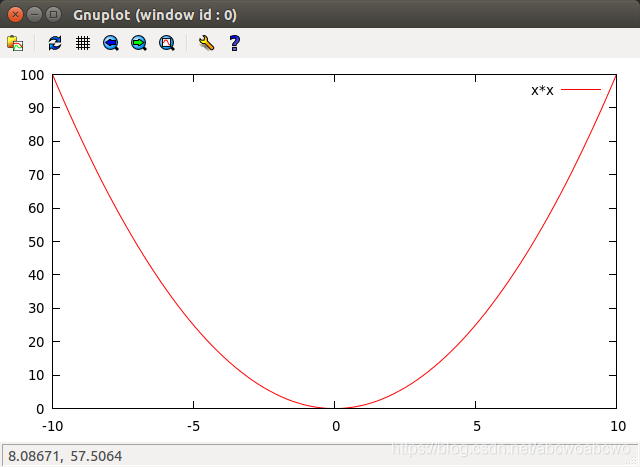This screenshot has height=467, width=640.
Task: Copy the plot to clipboard
Action: click(15, 43)
